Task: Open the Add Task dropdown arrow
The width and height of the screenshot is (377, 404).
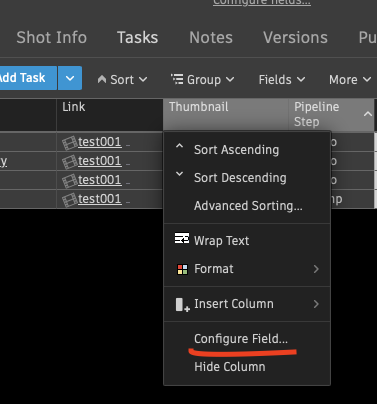Action: pos(70,78)
